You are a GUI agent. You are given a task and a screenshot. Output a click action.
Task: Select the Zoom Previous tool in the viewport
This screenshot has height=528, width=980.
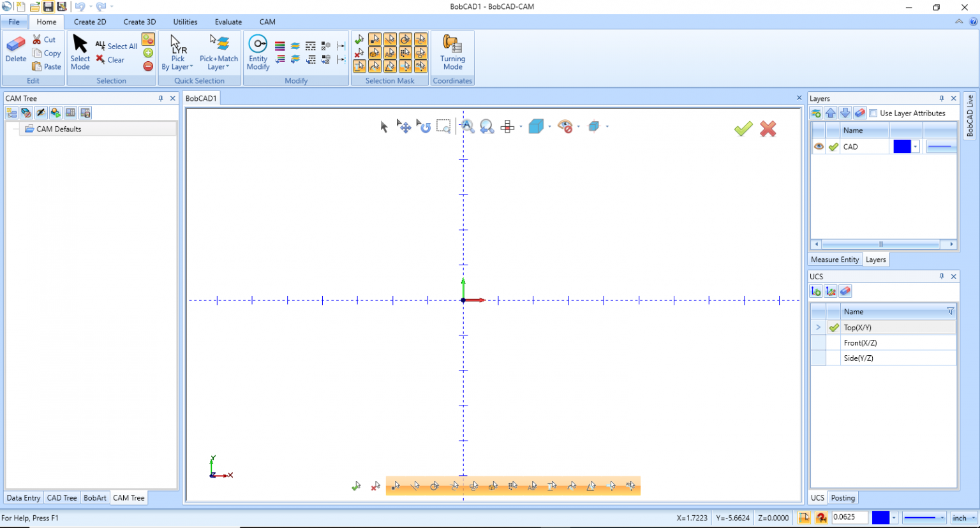click(x=487, y=126)
